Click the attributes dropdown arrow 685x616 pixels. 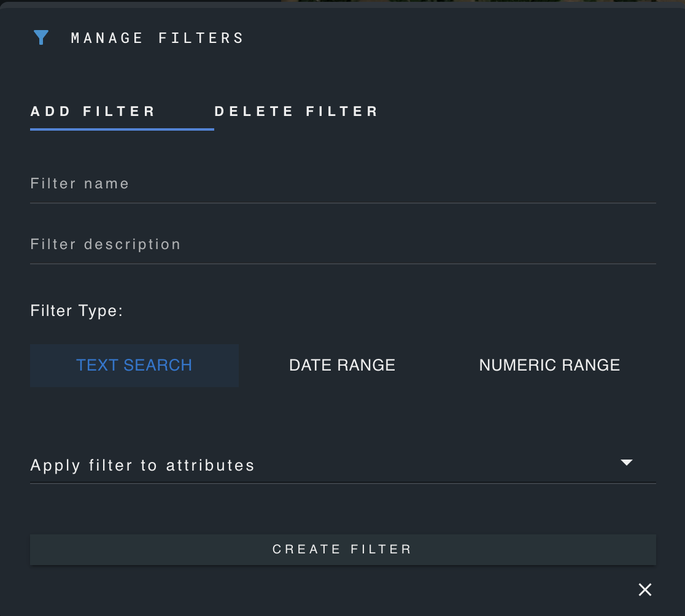coord(627,463)
